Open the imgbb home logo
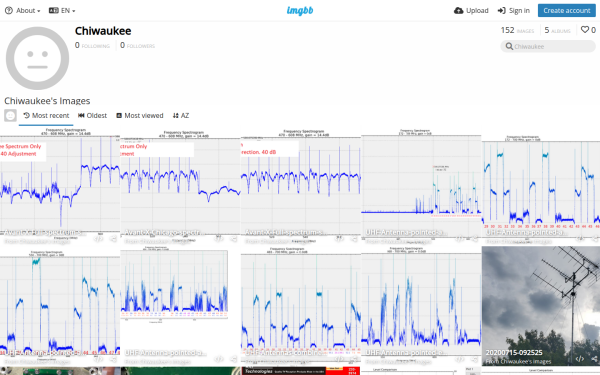 point(300,11)
